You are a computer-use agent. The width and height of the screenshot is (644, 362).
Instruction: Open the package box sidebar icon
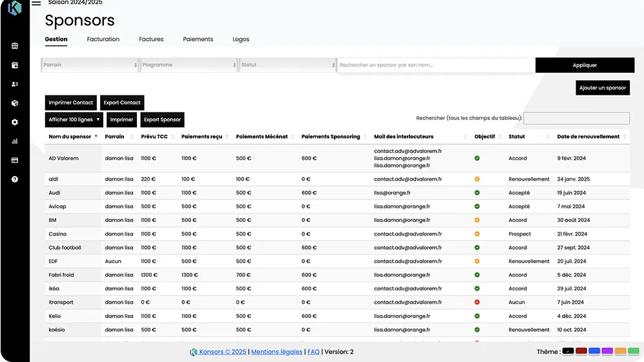(15, 103)
